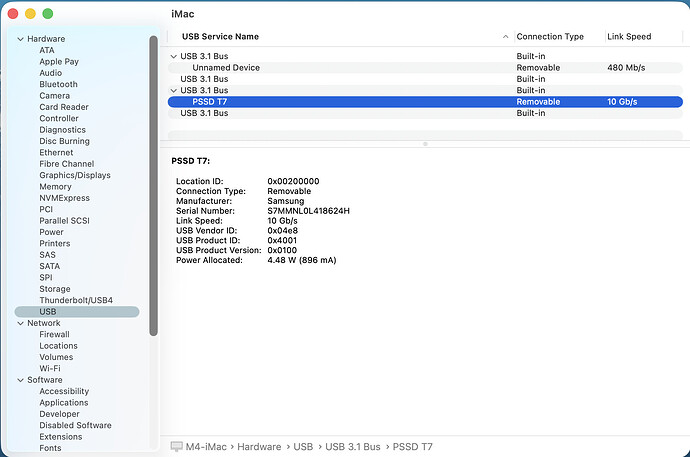The width and height of the screenshot is (690, 457).
Task: Open Firewall under Network
Action: tap(55, 335)
